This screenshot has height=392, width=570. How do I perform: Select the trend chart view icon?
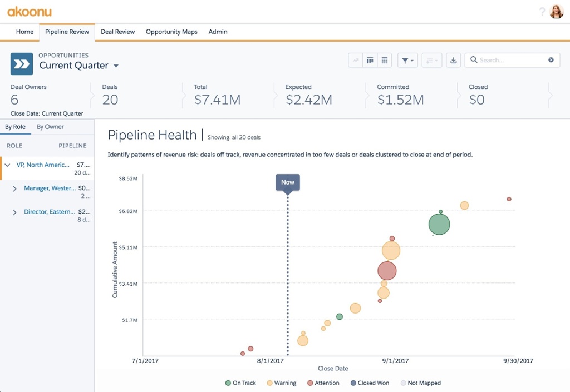(x=356, y=60)
